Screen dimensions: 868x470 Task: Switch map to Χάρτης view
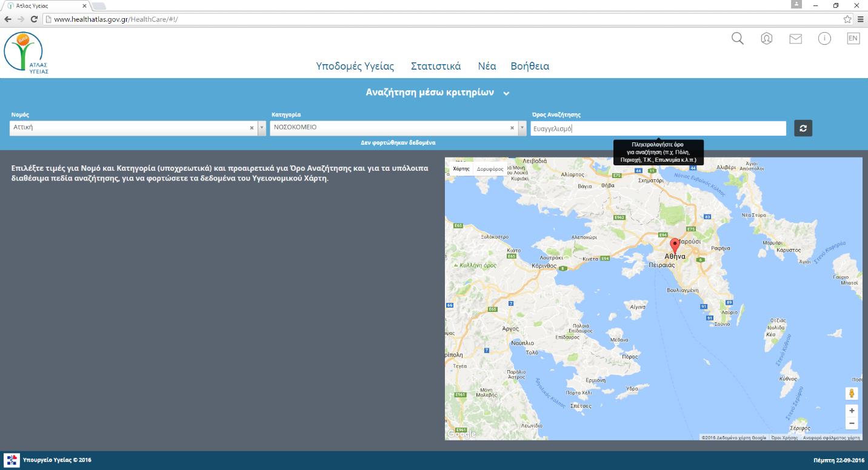[461, 169]
